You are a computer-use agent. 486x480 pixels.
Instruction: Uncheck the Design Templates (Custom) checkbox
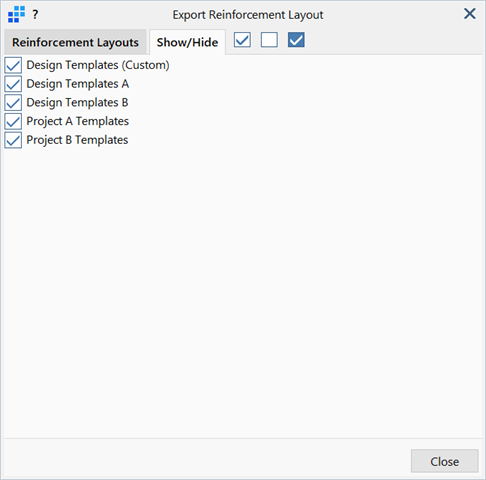click(x=13, y=65)
